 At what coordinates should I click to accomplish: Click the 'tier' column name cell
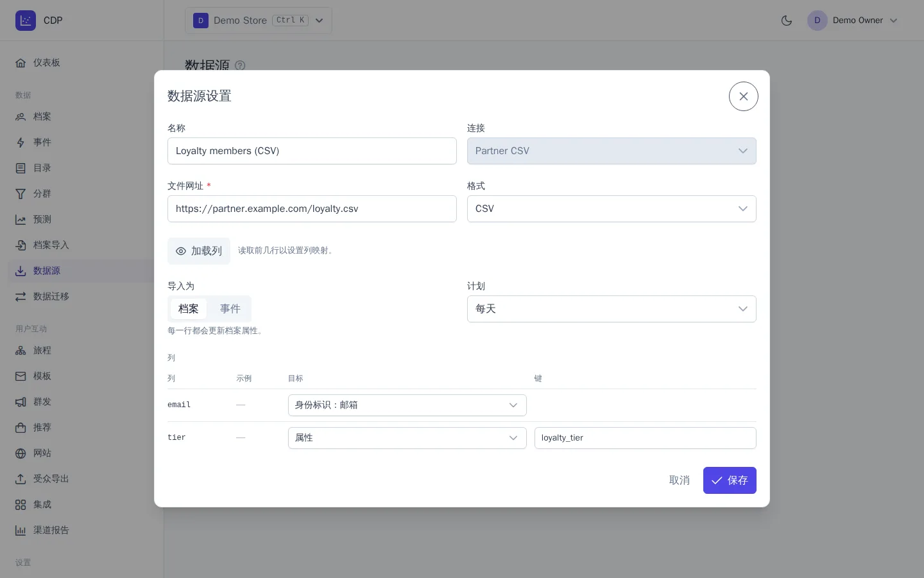(176, 438)
